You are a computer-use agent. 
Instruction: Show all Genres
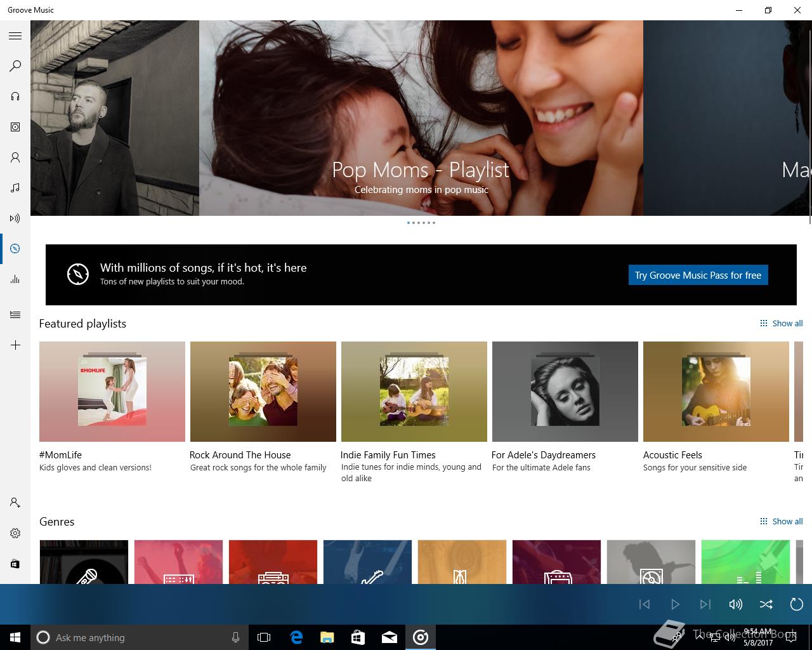[x=782, y=521]
